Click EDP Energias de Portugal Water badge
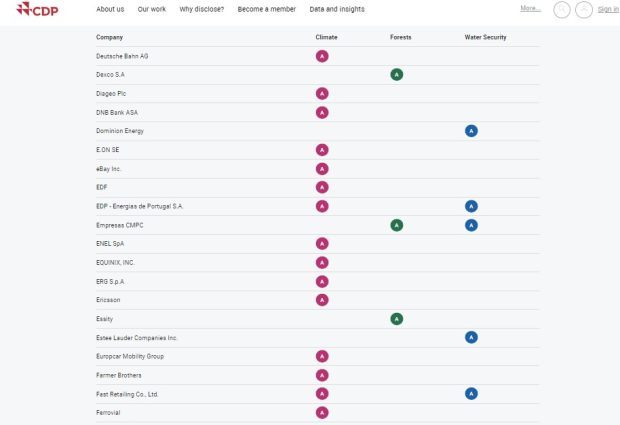The height and width of the screenshot is (425, 620). [x=471, y=206]
